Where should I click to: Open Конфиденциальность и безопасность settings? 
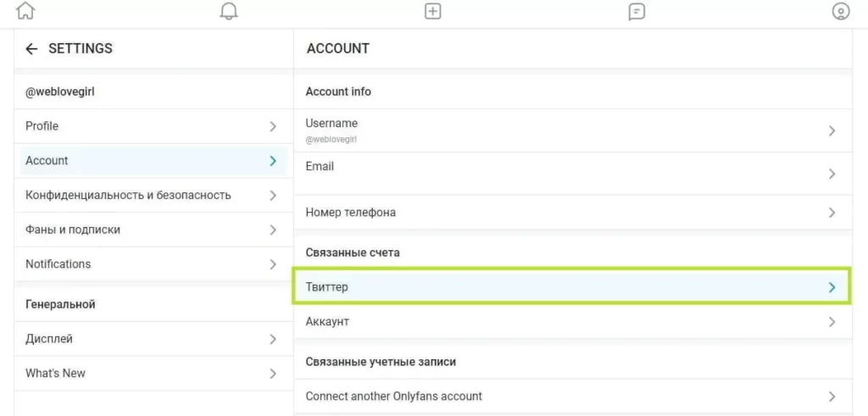point(153,195)
